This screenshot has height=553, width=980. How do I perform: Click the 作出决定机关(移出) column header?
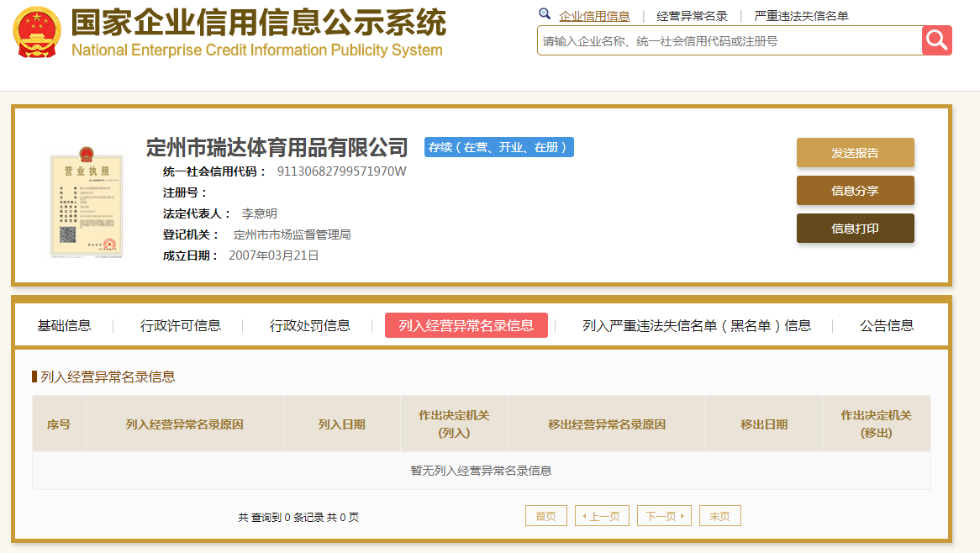877,424
